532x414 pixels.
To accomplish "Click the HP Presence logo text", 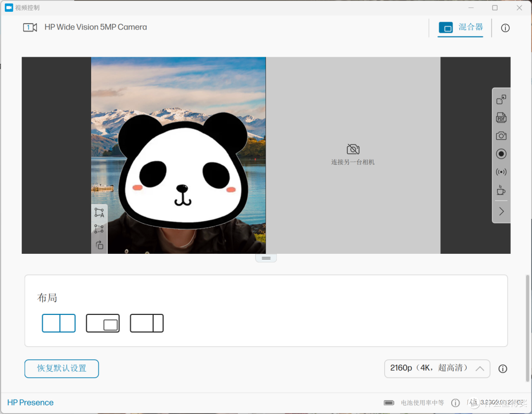I will click(31, 403).
